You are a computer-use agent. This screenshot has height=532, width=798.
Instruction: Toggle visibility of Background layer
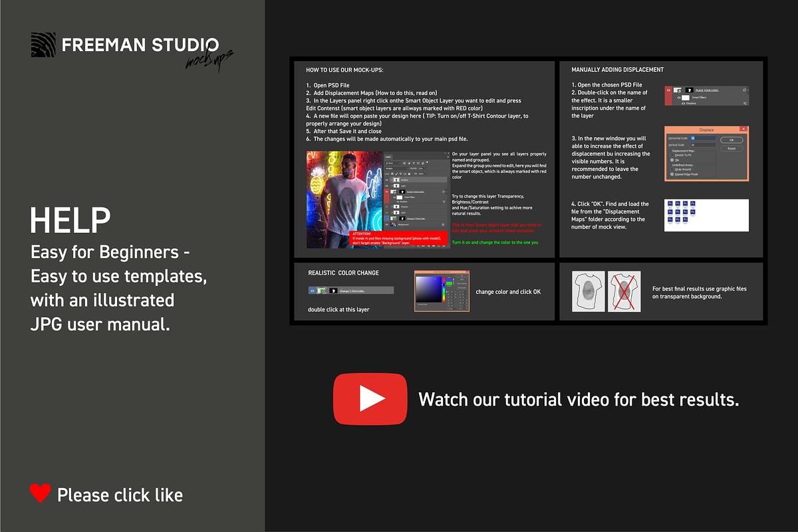pos(387,225)
